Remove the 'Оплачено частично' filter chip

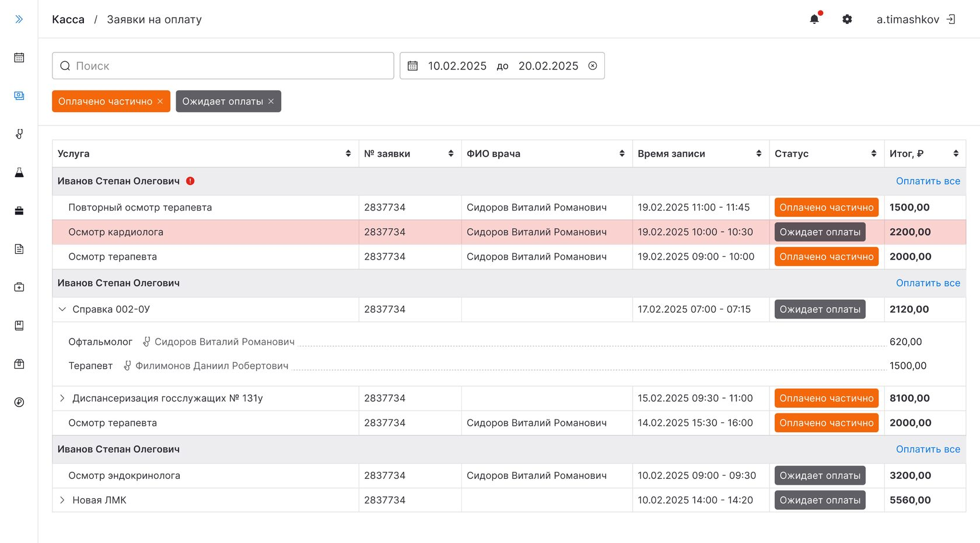click(160, 101)
